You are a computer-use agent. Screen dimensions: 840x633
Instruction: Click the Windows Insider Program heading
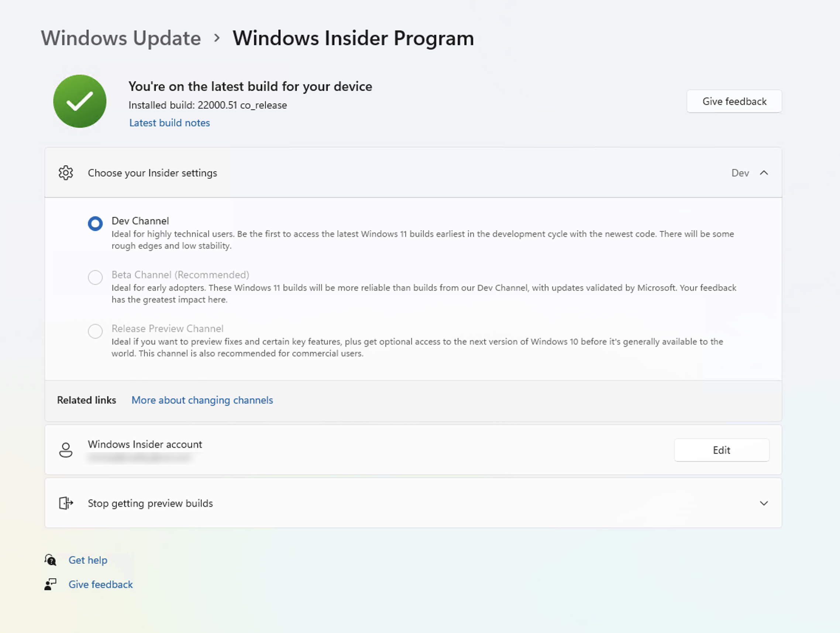click(353, 38)
